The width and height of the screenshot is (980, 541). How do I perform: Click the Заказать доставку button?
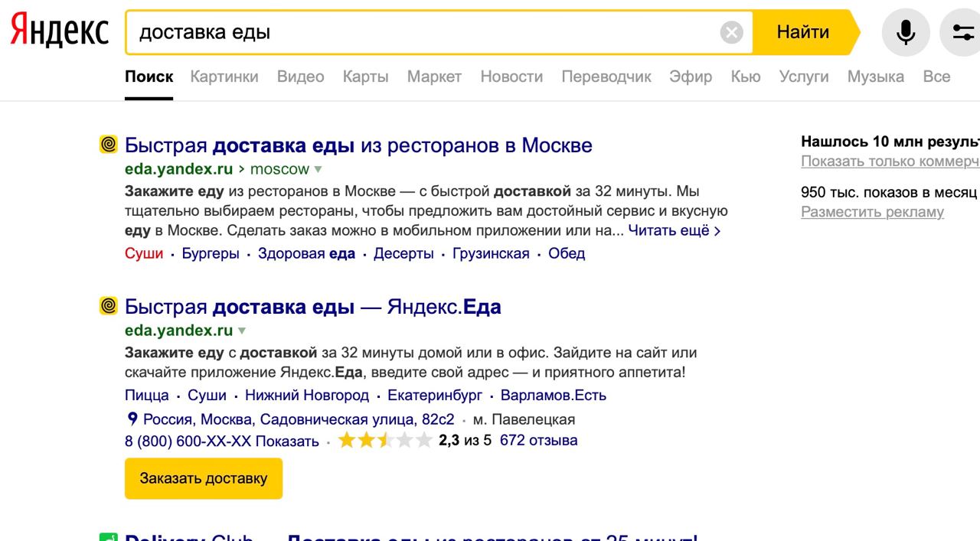204,478
